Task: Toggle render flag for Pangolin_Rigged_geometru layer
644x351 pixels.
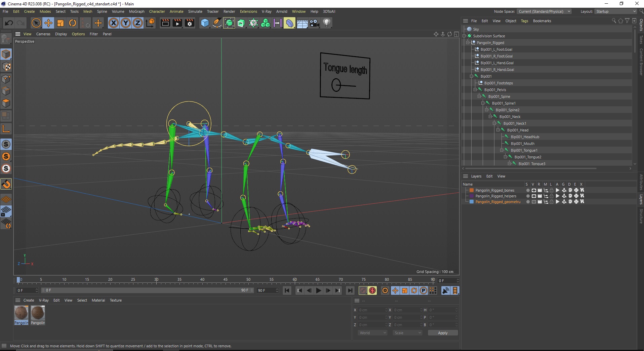Action: (x=540, y=202)
